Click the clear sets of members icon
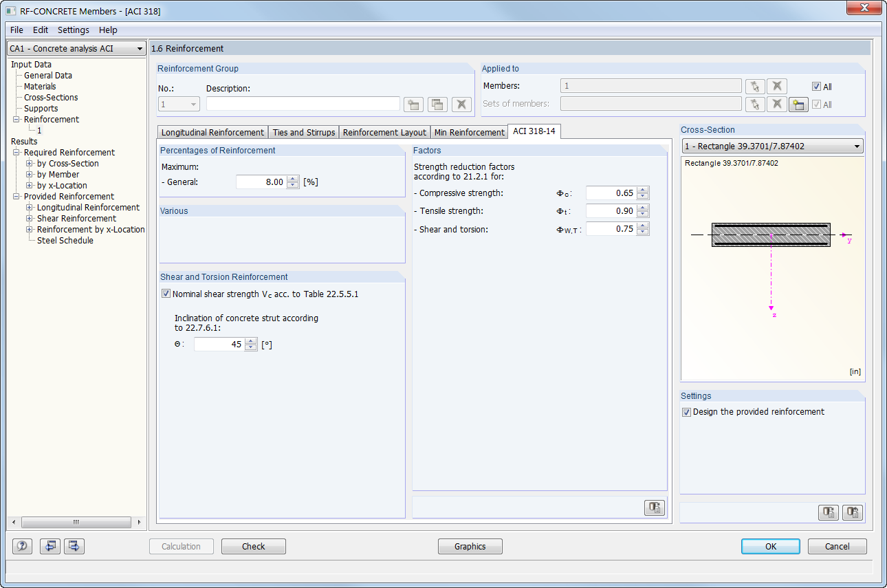The height and width of the screenshot is (588, 887). pyautogui.click(x=776, y=105)
